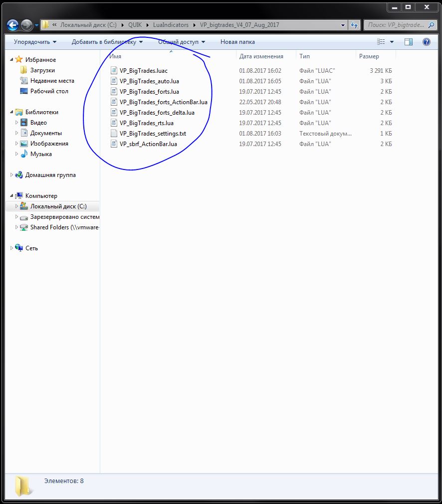Click the change view icon in toolbar
The height and width of the screenshot is (504, 442).
pyautogui.click(x=382, y=42)
